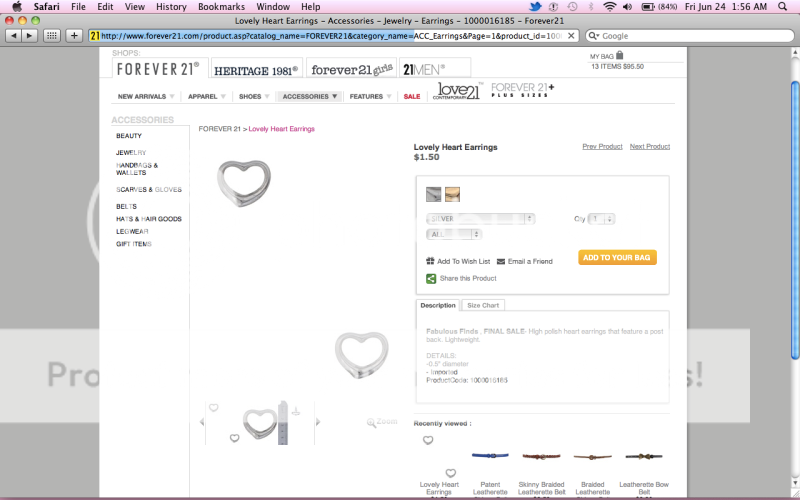The width and height of the screenshot is (800, 500).
Task: Stop loading with the X button
Action: coord(571,36)
